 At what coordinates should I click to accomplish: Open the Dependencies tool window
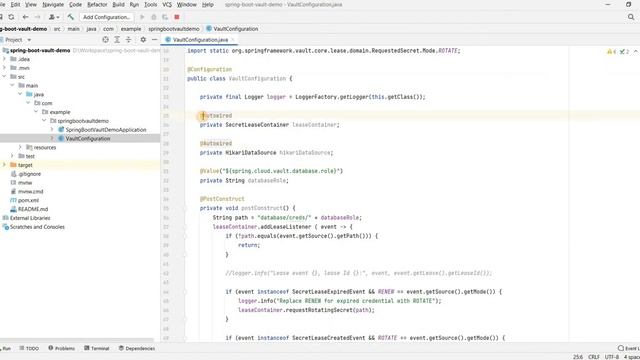(137, 349)
